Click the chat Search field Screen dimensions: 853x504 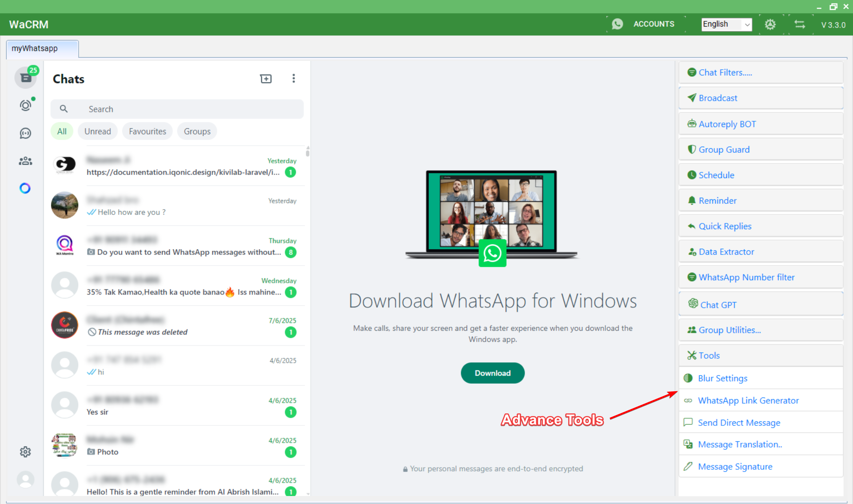pos(187,109)
